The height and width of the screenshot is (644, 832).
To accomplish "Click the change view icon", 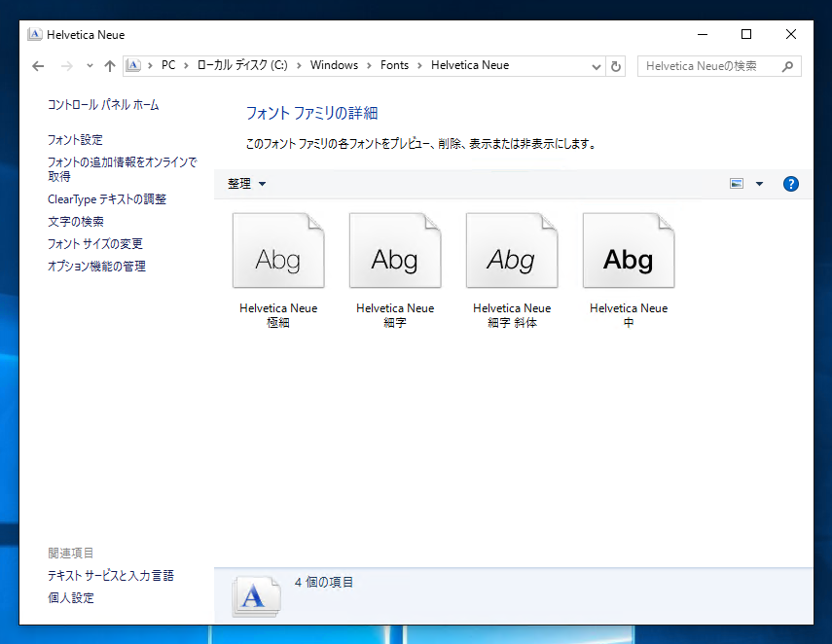I will 737,184.
